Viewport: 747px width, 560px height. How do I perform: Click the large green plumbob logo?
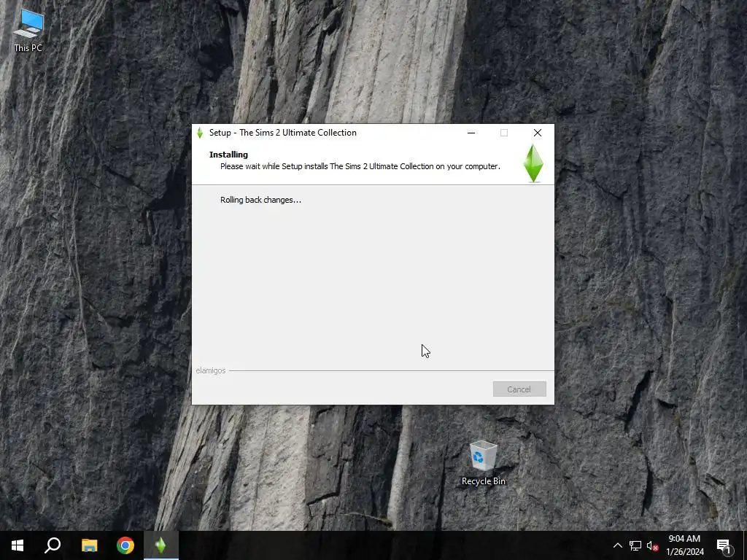pyautogui.click(x=533, y=163)
